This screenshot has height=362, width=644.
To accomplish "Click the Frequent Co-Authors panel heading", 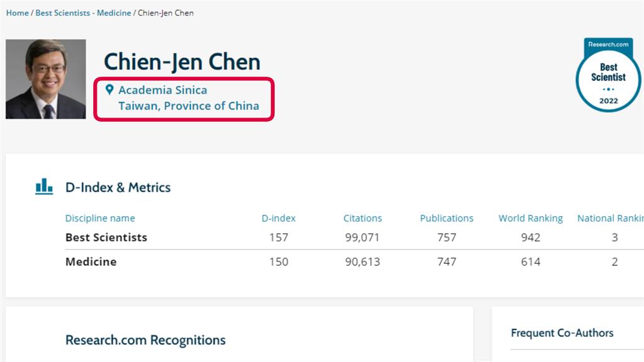I will (562, 333).
